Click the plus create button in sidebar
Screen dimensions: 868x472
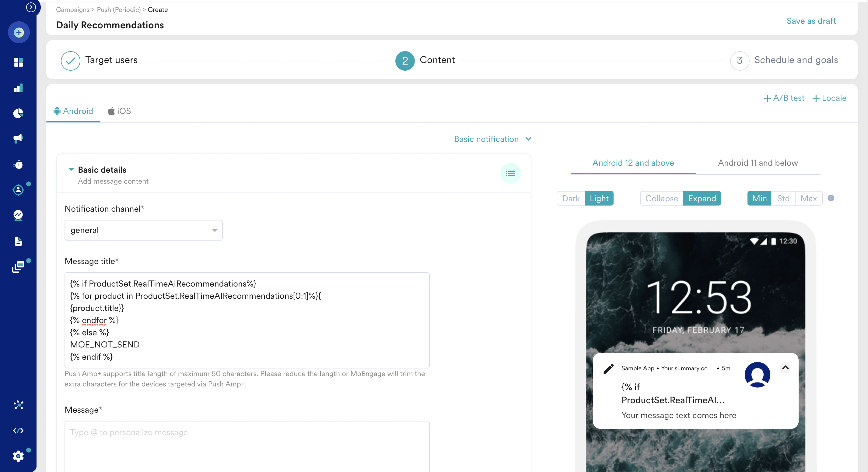tap(19, 33)
